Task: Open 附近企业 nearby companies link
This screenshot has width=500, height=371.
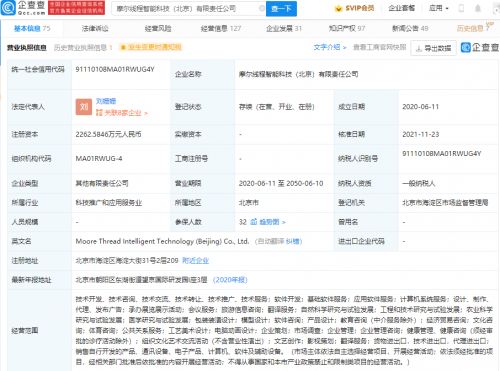Action: (195, 260)
